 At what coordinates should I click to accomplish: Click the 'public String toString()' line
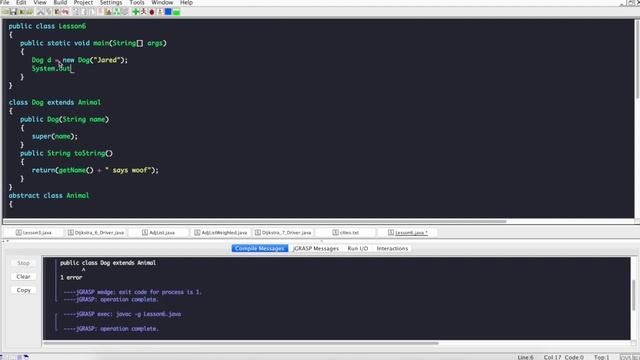[x=66, y=153]
